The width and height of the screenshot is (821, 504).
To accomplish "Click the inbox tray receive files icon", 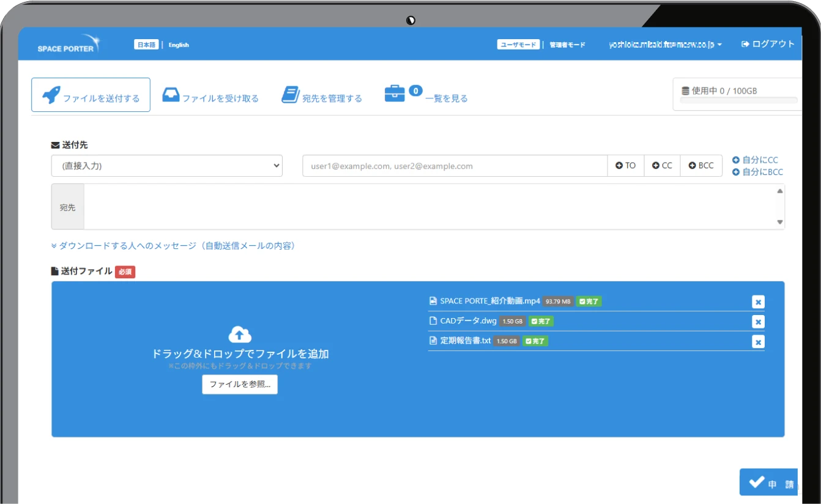I will pyautogui.click(x=171, y=95).
